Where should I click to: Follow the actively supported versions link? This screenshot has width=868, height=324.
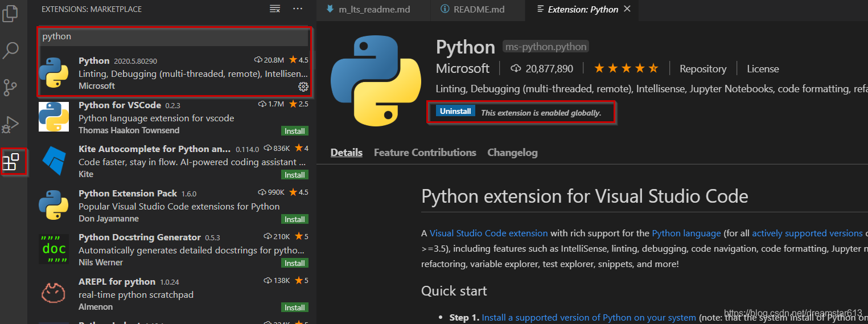[807, 233]
